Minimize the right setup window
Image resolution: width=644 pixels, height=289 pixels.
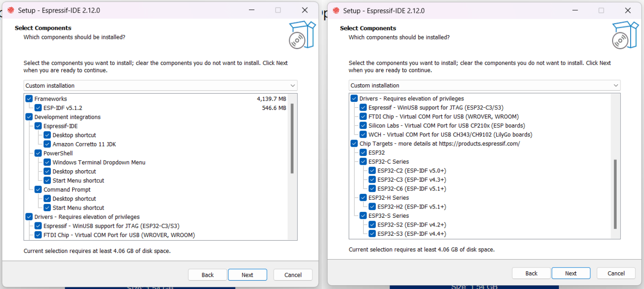(x=574, y=10)
